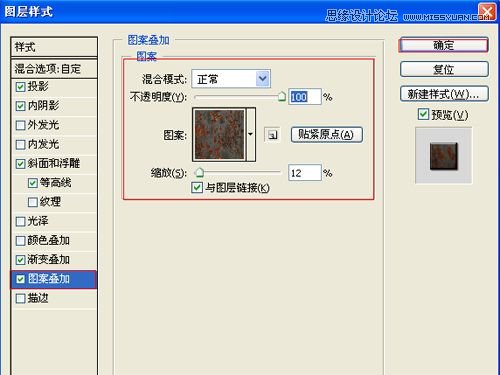Toggle the 内阴影 inner shadow checkbox
500x375 pixels.
pyautogui.click(x=20, y=106)
